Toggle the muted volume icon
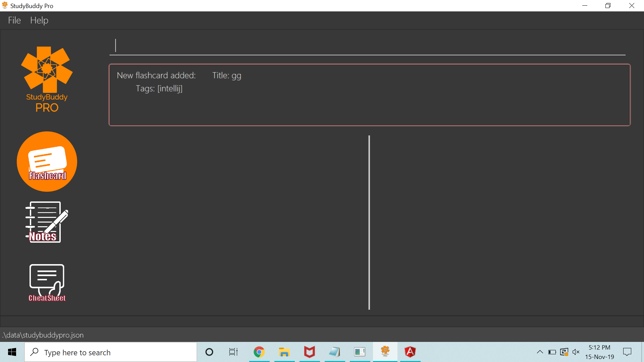Viewport: 644px width, 362px height. (576, 352)
